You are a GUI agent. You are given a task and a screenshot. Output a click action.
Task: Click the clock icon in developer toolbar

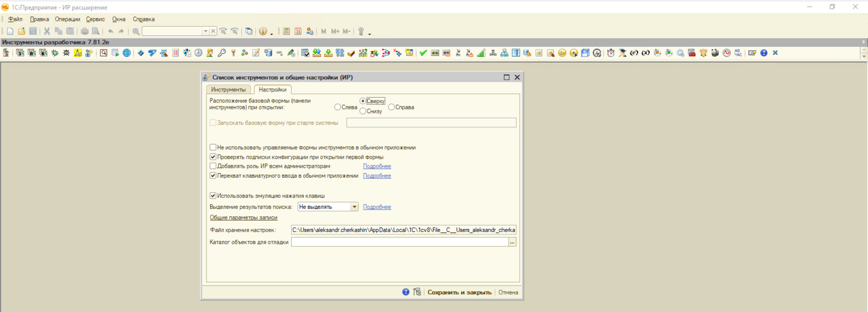198,53
